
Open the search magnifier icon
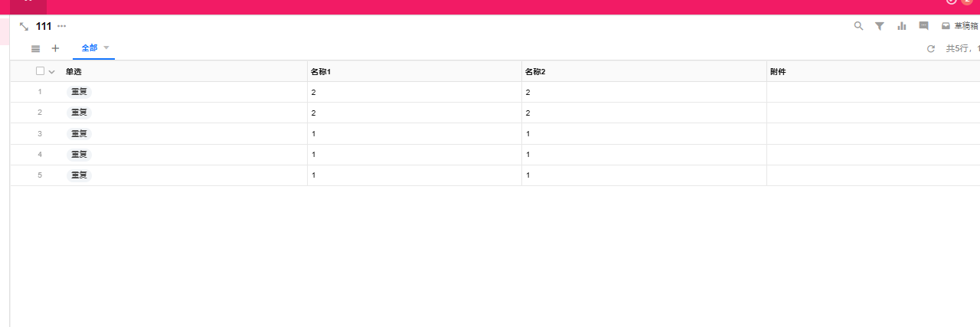click(858, 26)
